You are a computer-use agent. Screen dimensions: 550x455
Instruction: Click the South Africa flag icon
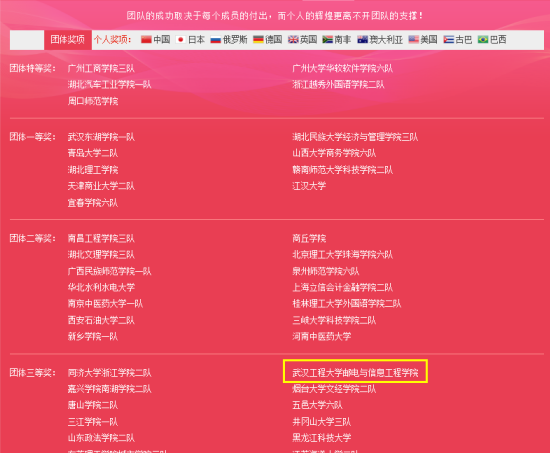pos(328,40)
